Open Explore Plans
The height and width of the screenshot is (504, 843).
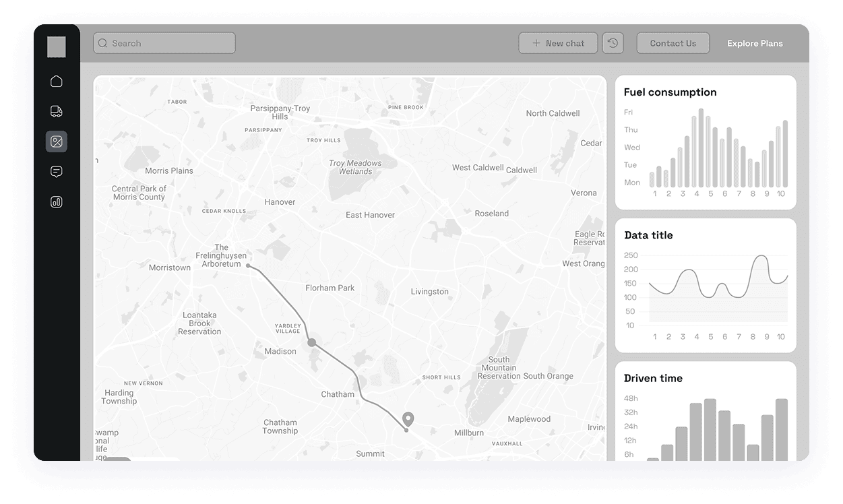755,42
